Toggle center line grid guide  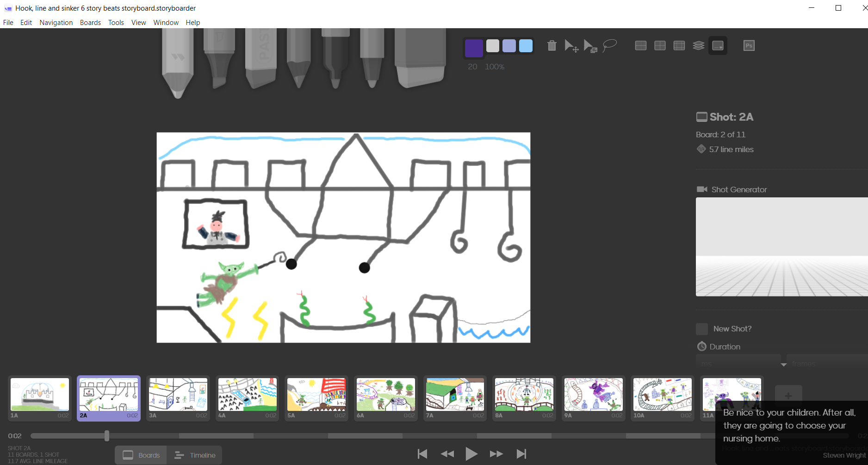[641, 45]
